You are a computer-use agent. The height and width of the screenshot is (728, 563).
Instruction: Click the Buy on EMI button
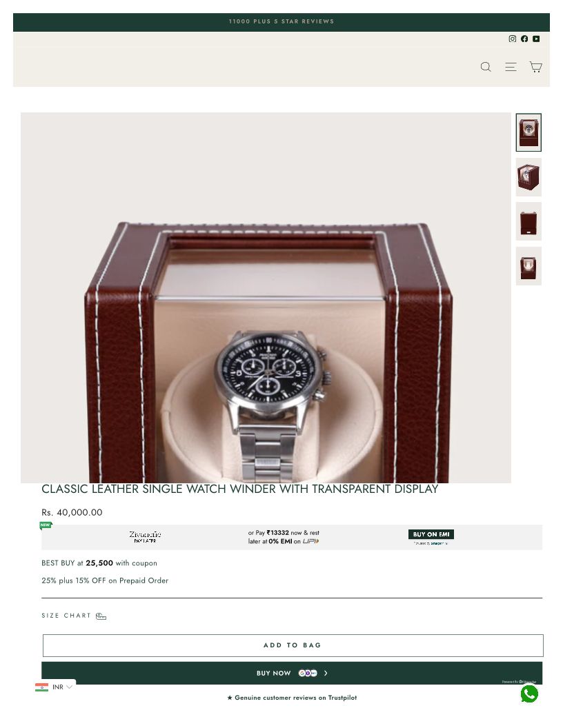click(x=431, y=534)
